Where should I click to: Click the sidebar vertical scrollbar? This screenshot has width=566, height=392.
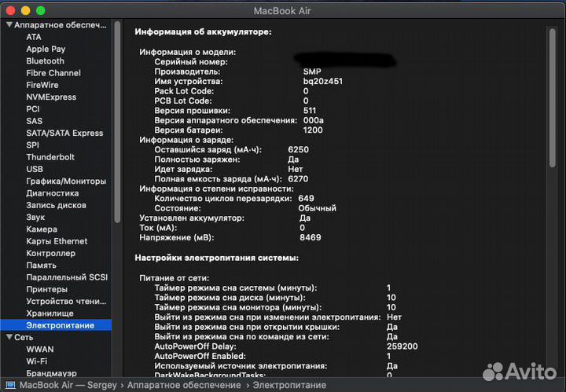click(x=118, y=118)
